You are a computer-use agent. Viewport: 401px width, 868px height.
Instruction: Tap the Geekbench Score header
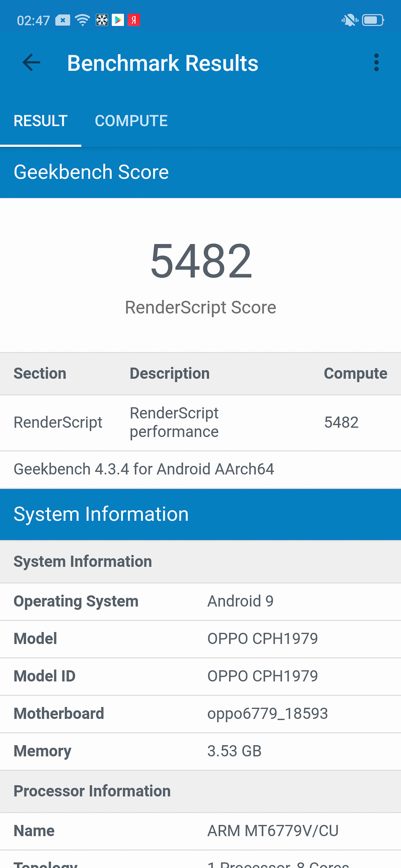pyautogui.click(x=200, y=173)
